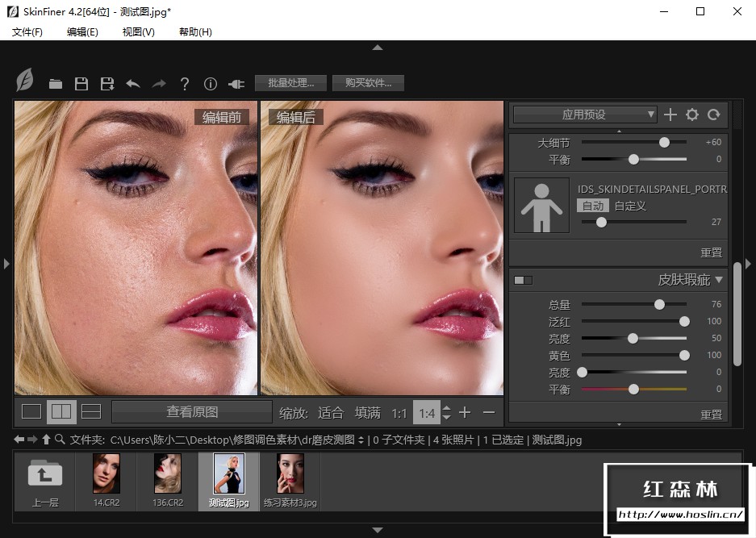Screen dimensions: 756x538
Task: Click the undo arrow icon
Action: click(x=133, y=84)
